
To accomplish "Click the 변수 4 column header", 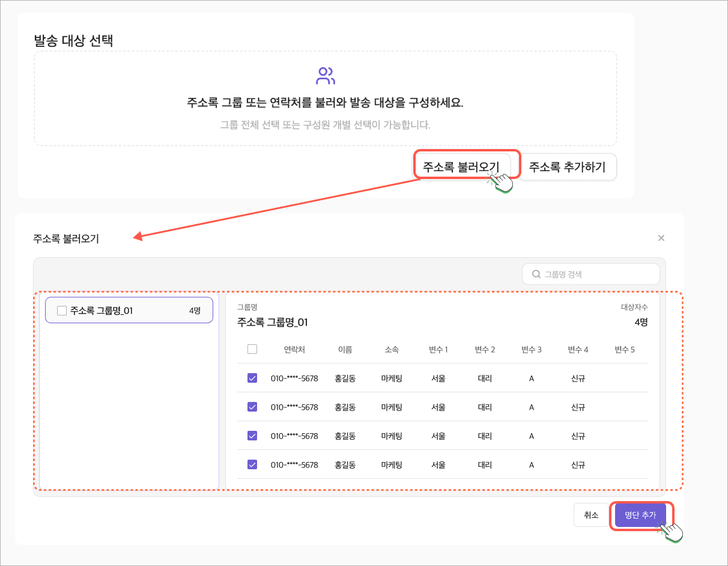I will point(578,350).
